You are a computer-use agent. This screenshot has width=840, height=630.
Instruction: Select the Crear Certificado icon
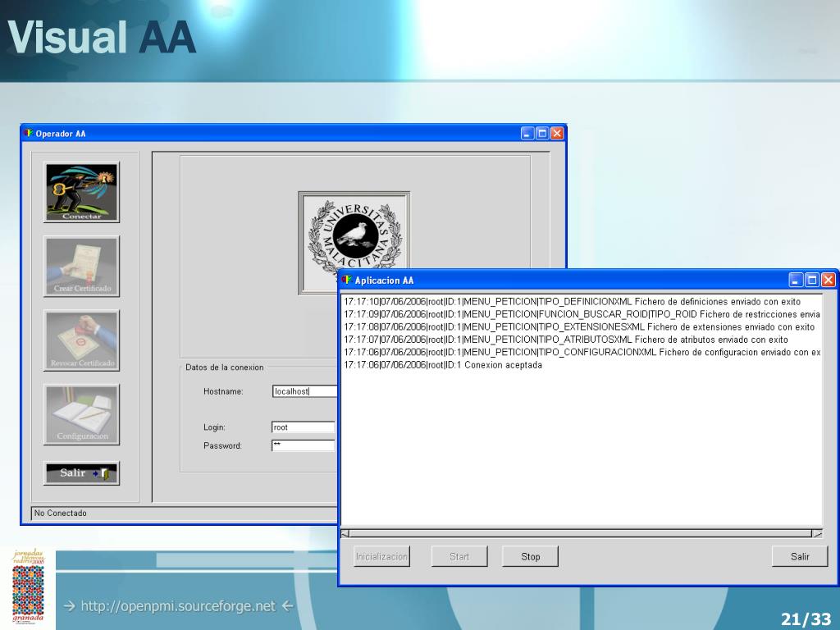tap(81, 267)
